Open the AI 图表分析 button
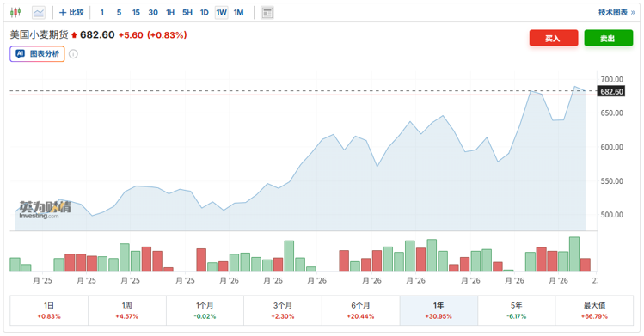This screenshot has width=644, height=336. pyautogui.click(x=37, y=54)
